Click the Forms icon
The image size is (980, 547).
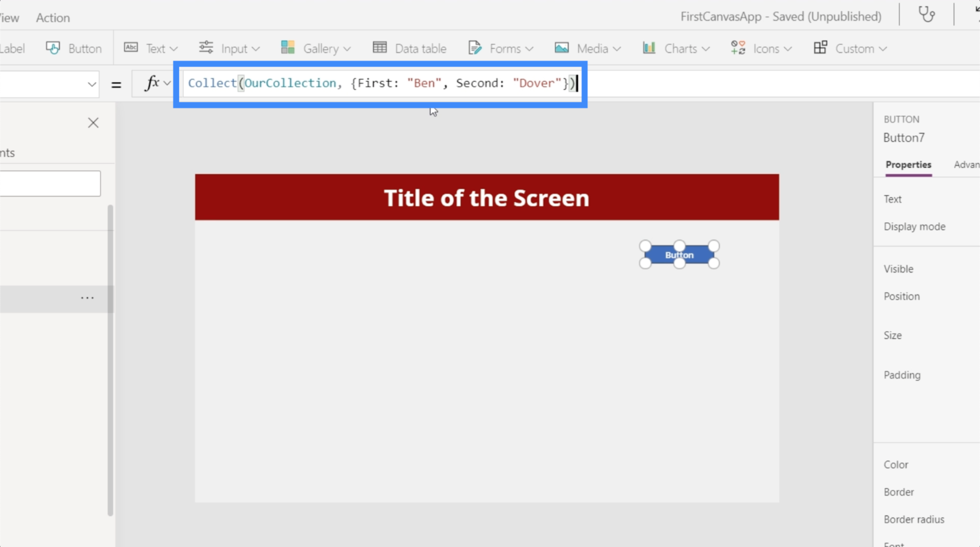(x=475, y=48)
